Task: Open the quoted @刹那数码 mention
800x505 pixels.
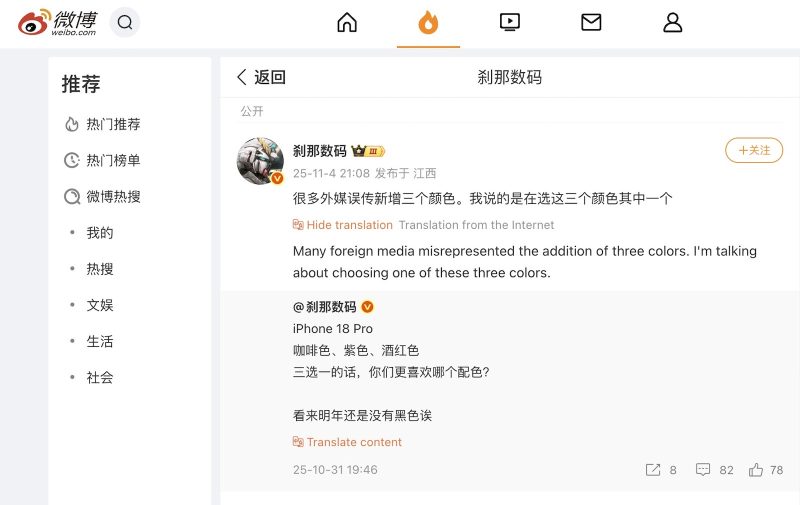Action: 324,307
